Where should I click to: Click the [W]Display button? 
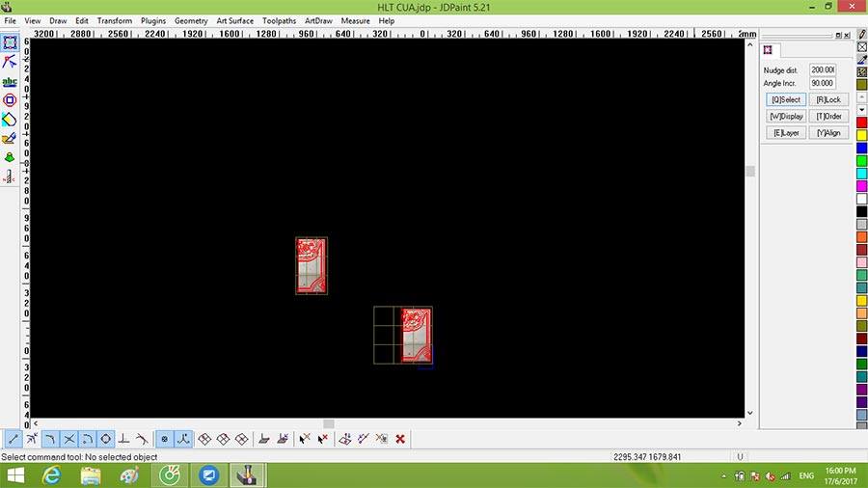click(x=786, y=116)
